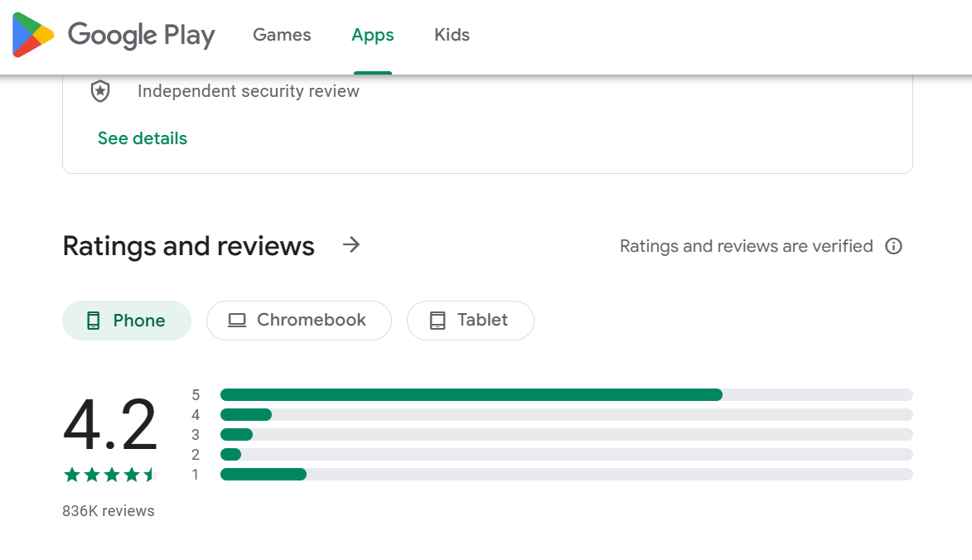Click the first green star under 4.2
This screenshot has height=560, width=972.
click(71, 474)
